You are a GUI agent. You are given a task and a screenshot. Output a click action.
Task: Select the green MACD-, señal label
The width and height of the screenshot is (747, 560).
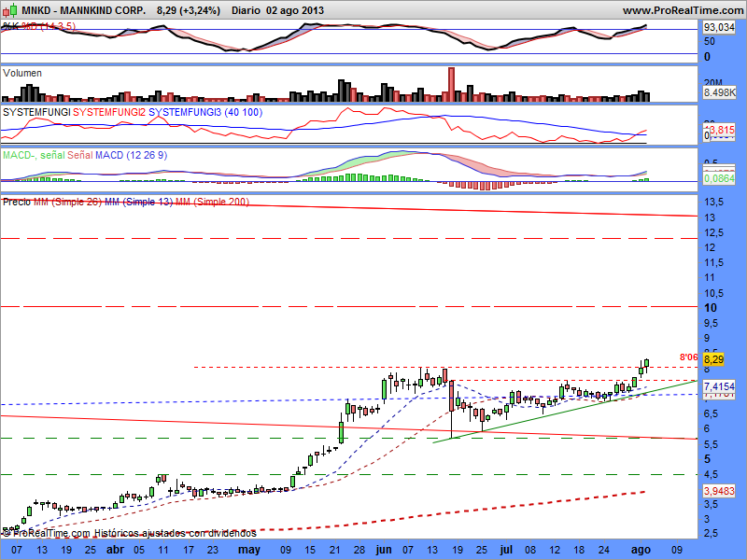(x=34, y=155)
